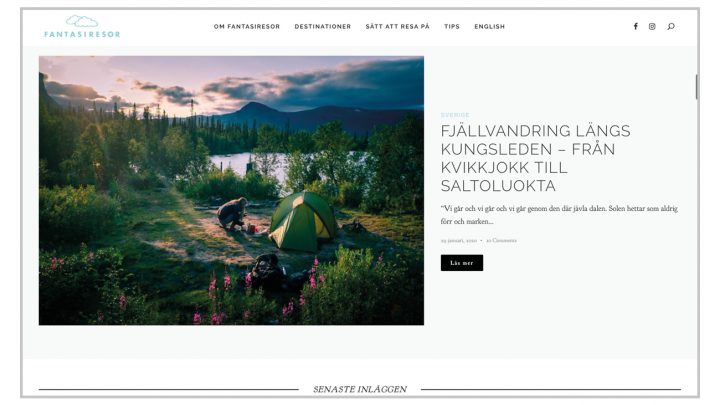Open the Destinationer menu item

[323, 27]
